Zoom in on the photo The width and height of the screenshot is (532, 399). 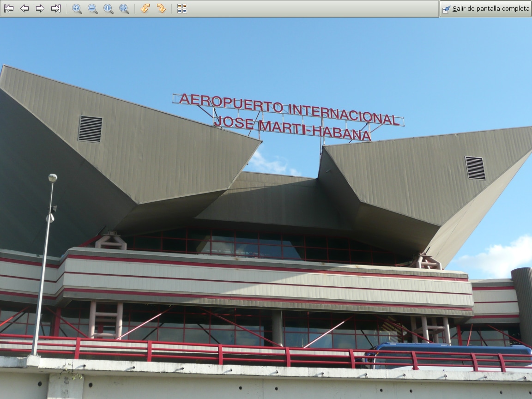(77, 8)
